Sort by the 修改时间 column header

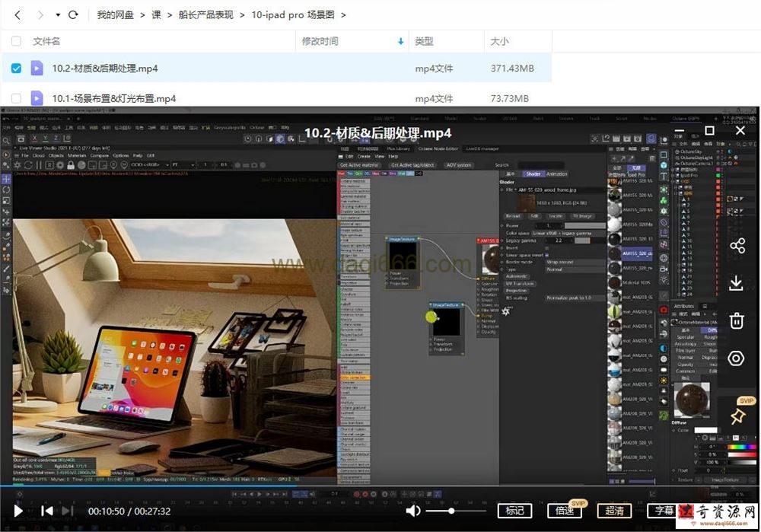tap(320, 41)
